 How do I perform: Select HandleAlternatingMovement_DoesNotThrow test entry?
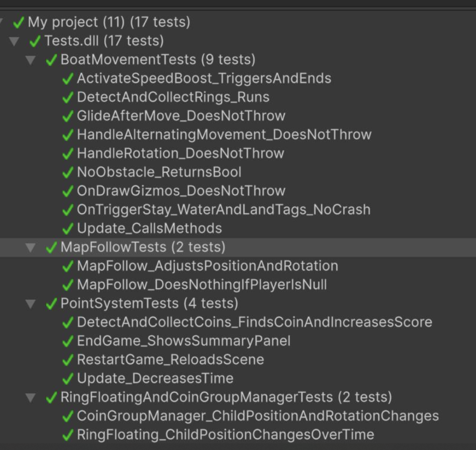click(224, 135)
